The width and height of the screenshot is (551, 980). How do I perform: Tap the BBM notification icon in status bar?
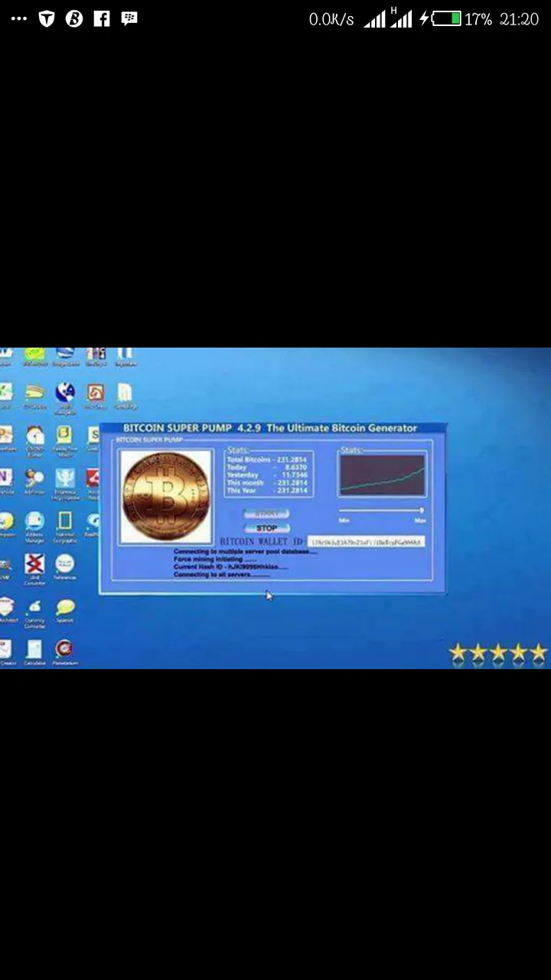click(x=129, y=19)
